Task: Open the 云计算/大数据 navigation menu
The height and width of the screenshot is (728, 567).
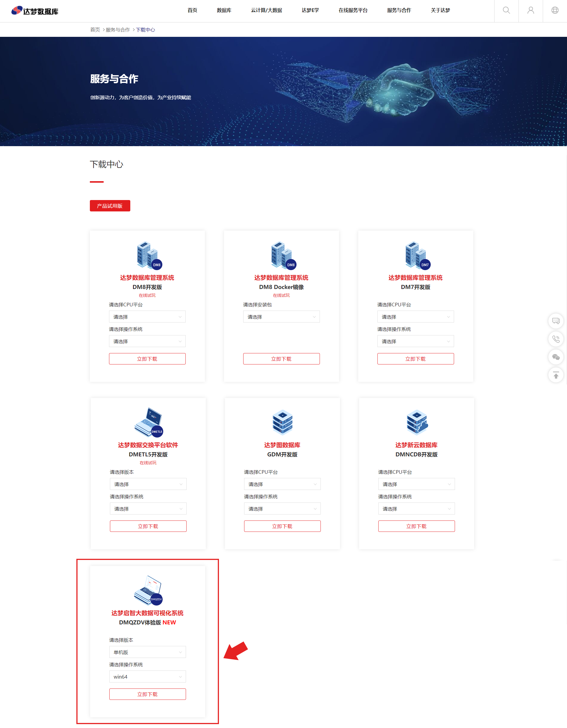Action: pyautogui.click(x=266, y=10)
